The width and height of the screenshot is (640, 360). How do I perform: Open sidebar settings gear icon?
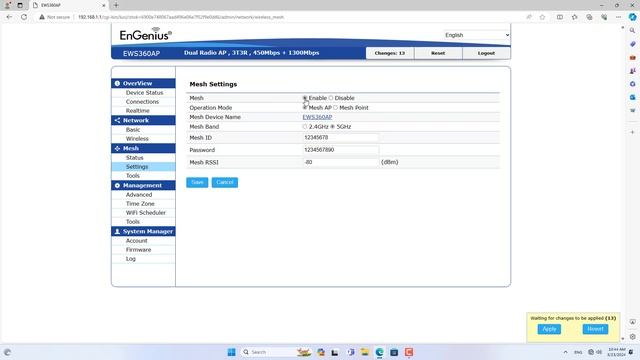(633, 337)
